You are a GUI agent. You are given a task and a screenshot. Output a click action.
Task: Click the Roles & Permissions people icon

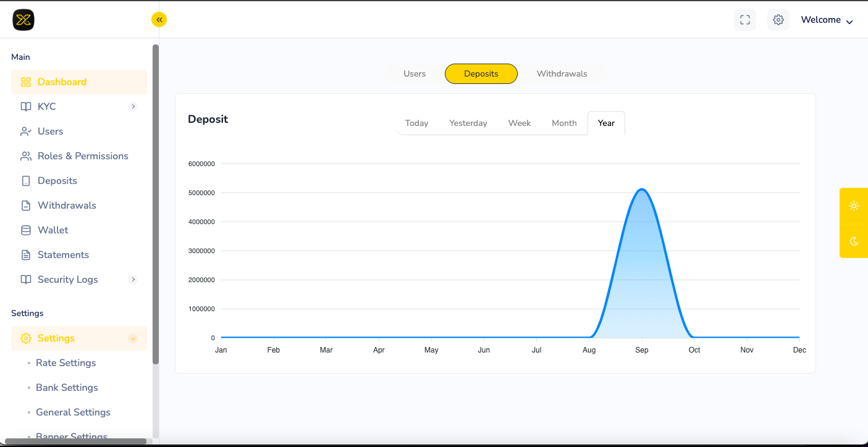pyautogui.click(x=26, y=156)
